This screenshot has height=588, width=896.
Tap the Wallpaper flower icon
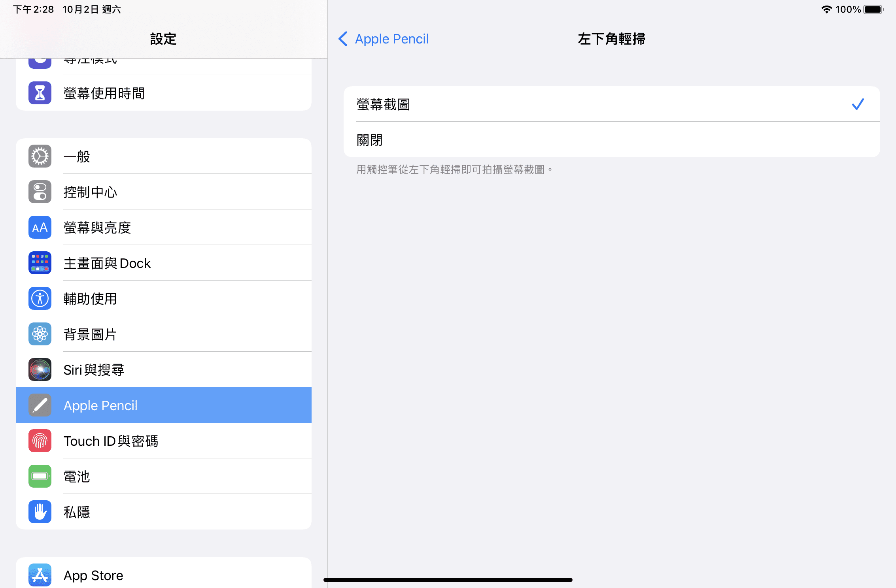pyautogui.click(x=40, y=334)
